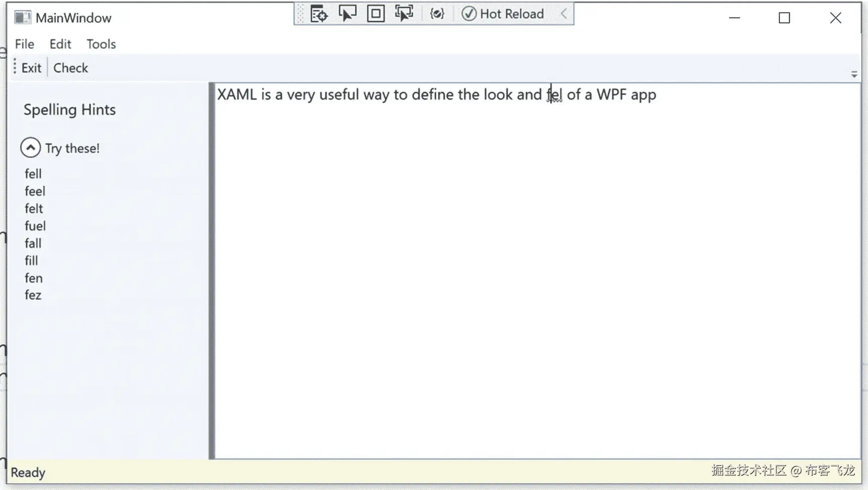This screenshot has height=490, width=868.
Task: Select the spelling hint 'fell'
Action: [33, 174]
